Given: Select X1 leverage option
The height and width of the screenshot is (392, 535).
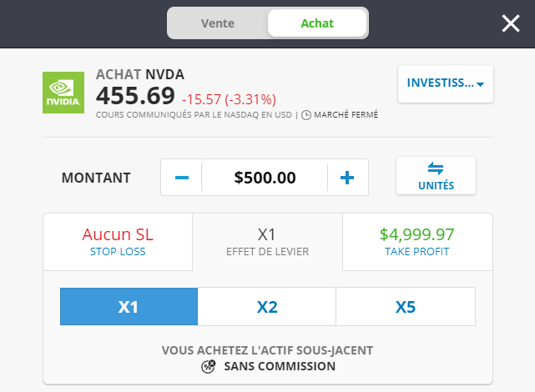Looking at the screenshot, I should (129, 307).
